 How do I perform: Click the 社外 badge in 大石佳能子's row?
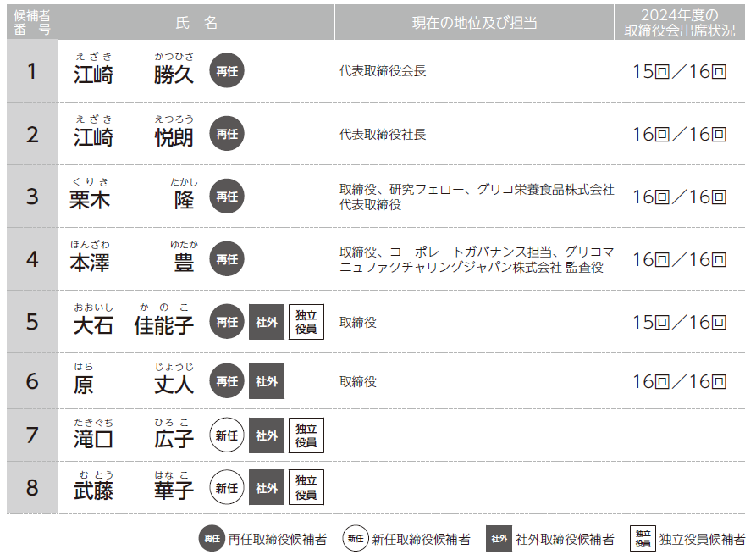tap(266, 322)
